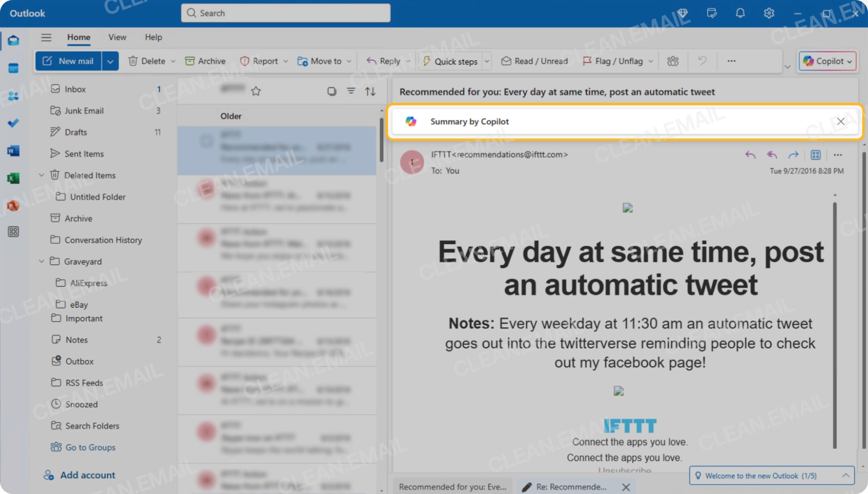This screenshot has width=868, height=494.
Task: Expand the New mail dropdown arrow
Action: click(x=110, y=61)
